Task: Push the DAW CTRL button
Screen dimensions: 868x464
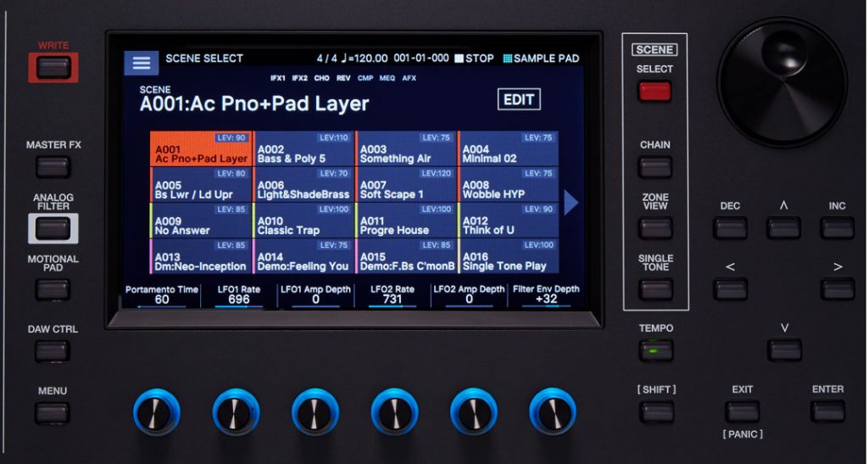Action: (53, 351)
